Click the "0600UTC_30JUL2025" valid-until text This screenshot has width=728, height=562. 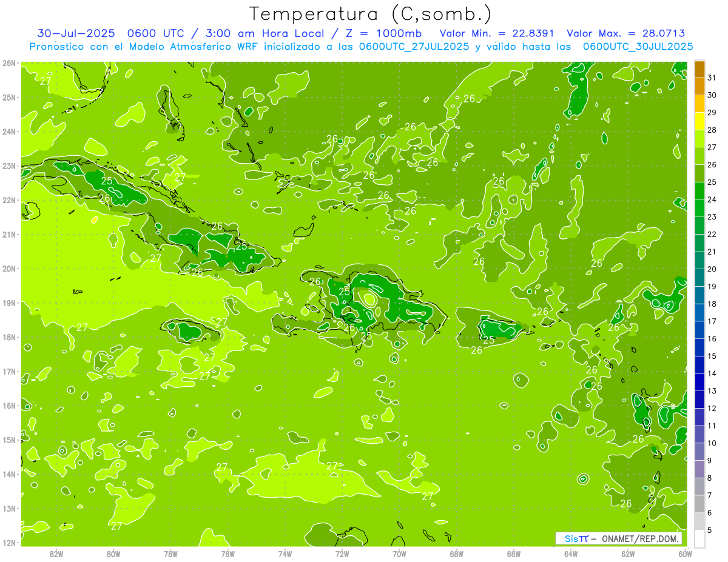(638, 47)
